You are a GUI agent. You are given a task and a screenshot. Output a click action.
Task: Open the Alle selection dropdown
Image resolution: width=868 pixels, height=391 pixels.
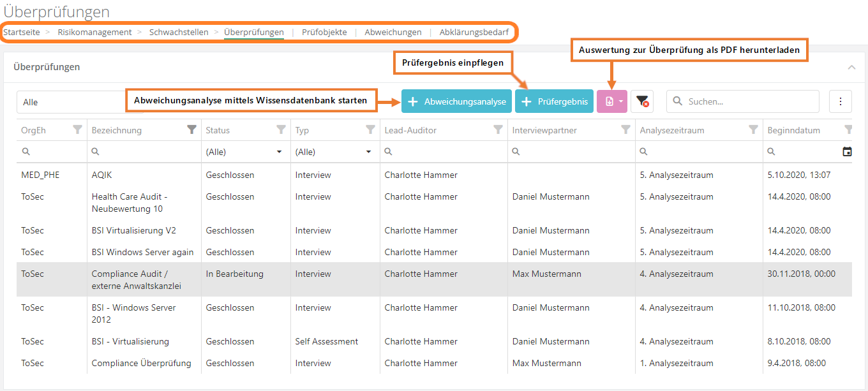click(x=71, y=101)
